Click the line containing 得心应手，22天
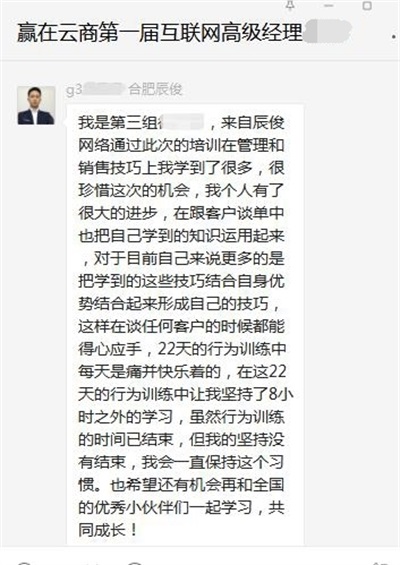Image resolution: width=400 pixels, height=565 pixels. tap(183, 349)
